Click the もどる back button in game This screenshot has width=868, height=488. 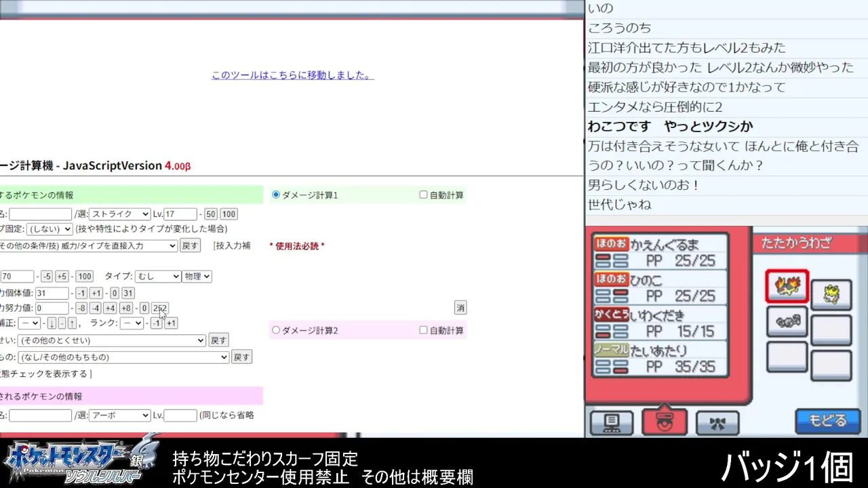pos(827,421)
